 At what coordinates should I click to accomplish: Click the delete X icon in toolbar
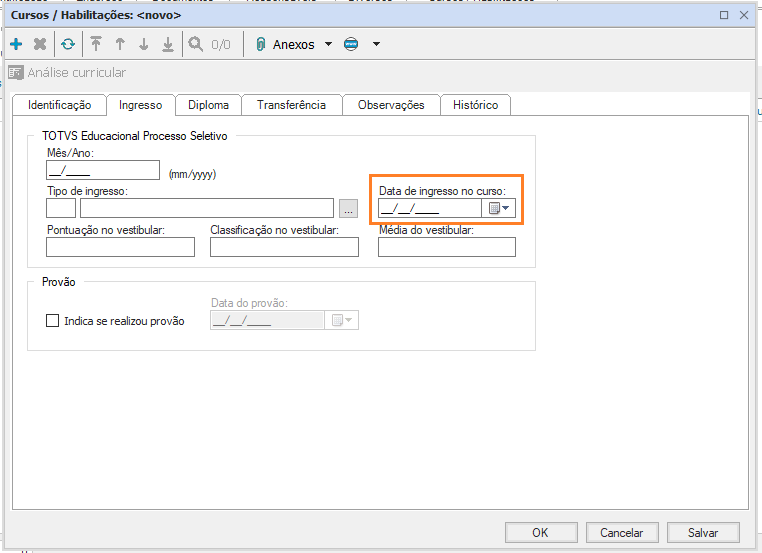[x=40, y=44]
